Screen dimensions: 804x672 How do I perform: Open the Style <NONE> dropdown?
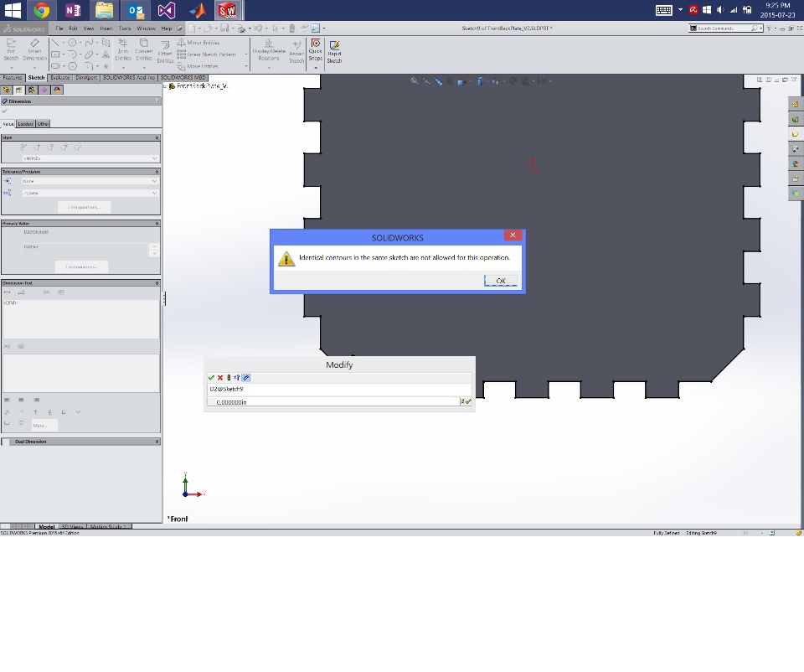90,158
